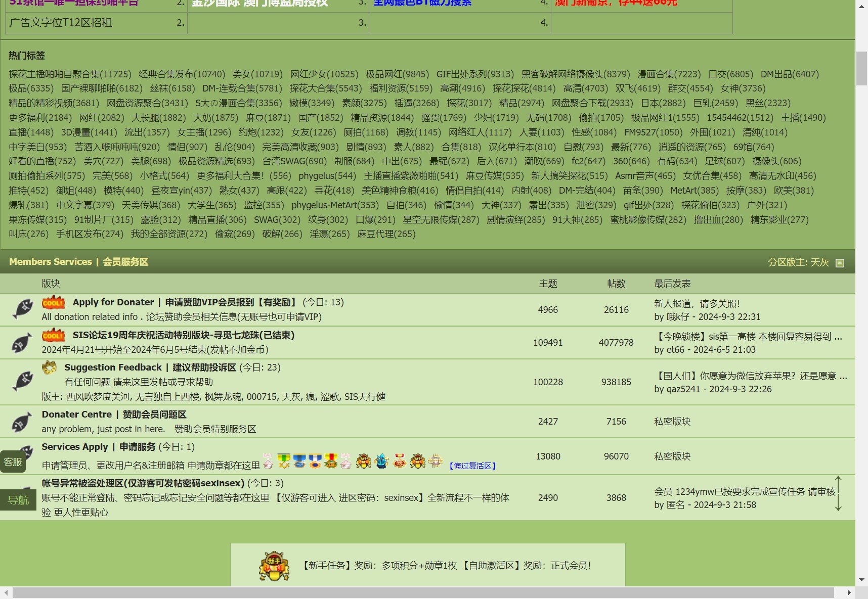Screen dimensions: 868x599
Task: Click the 新手 badge icon in the bottom banner
Action: coord(274,566)
